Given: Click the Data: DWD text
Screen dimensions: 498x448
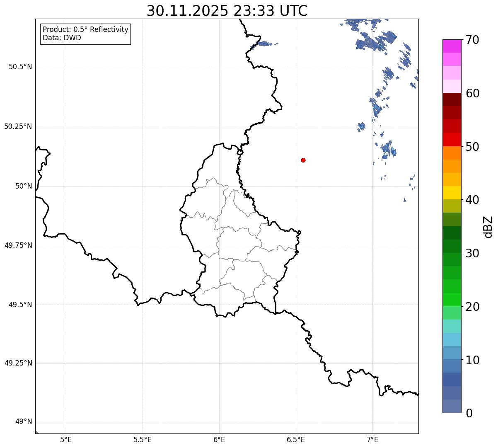Looking at the screenshot, I should click(62, 38).
